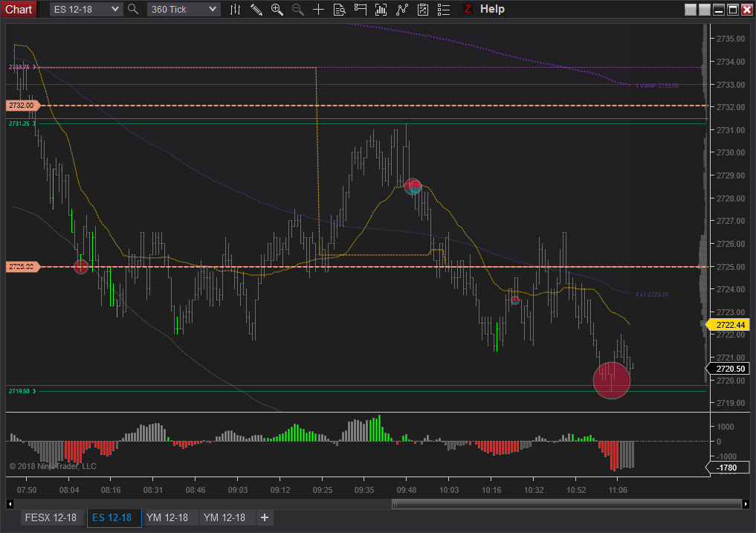Click the 09:25 time axis label

click(323, 490)
